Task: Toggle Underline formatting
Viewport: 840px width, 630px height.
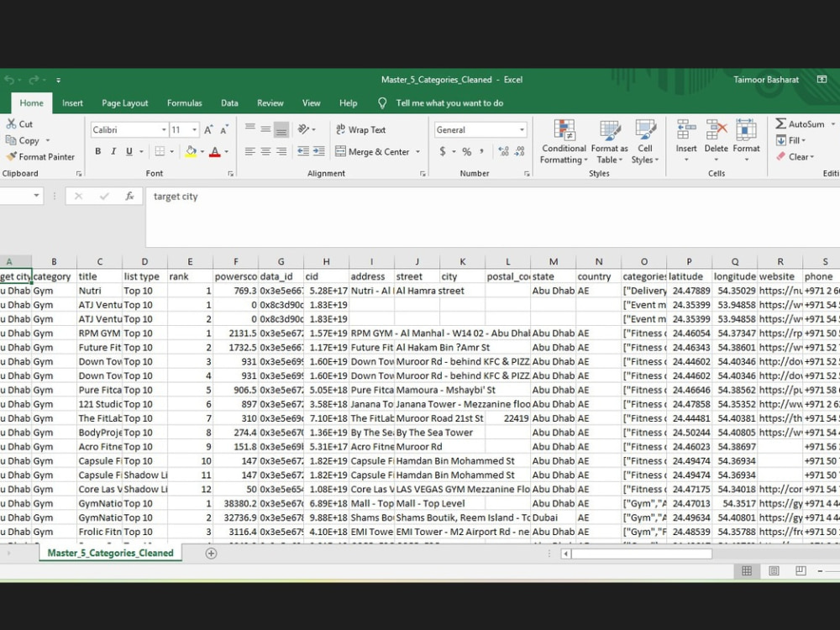Action: (129, 151)
